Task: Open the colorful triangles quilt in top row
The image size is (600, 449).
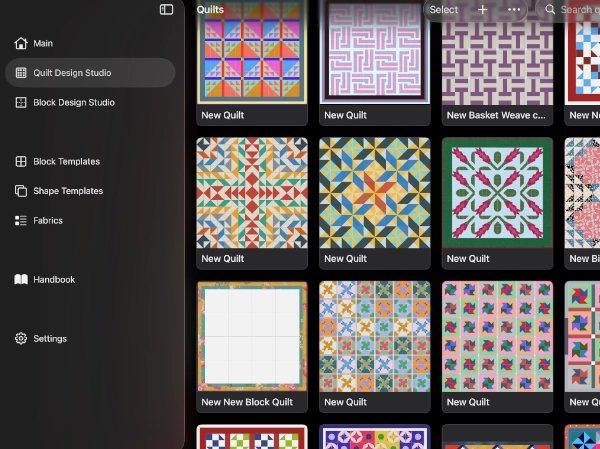Action: coord(252,52)
